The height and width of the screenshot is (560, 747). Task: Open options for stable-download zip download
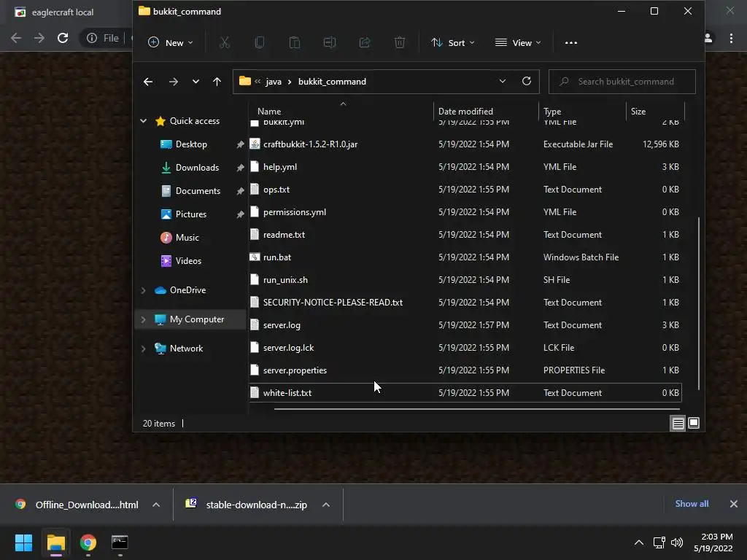(x=326, y=505)
